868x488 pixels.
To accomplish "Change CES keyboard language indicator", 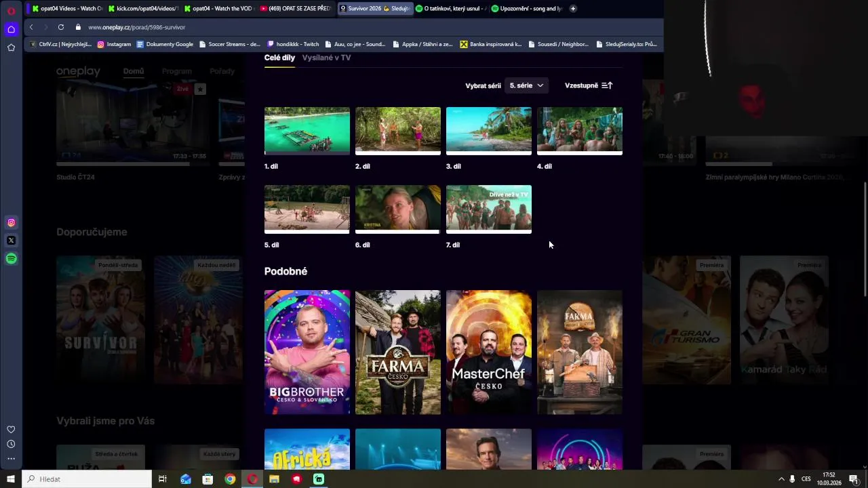I will click(806, 479).
